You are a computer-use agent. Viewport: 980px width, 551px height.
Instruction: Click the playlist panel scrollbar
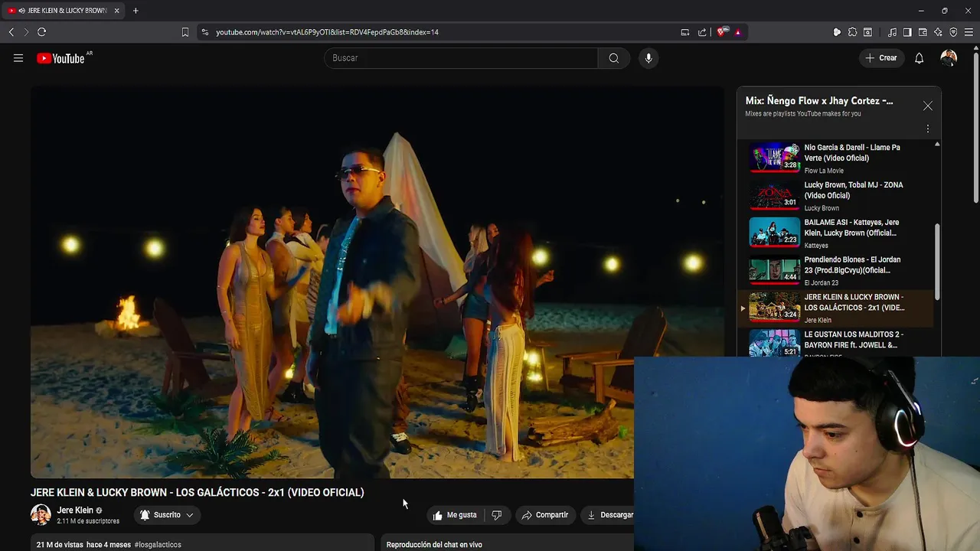click(937, 262)
